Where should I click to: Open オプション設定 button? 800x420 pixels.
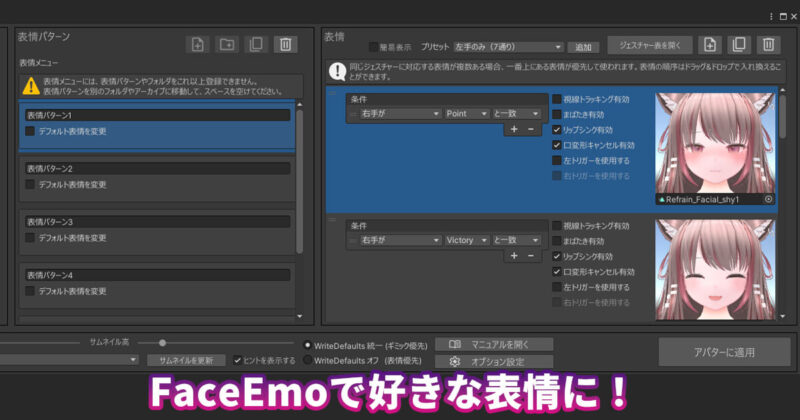pos(494,361)
